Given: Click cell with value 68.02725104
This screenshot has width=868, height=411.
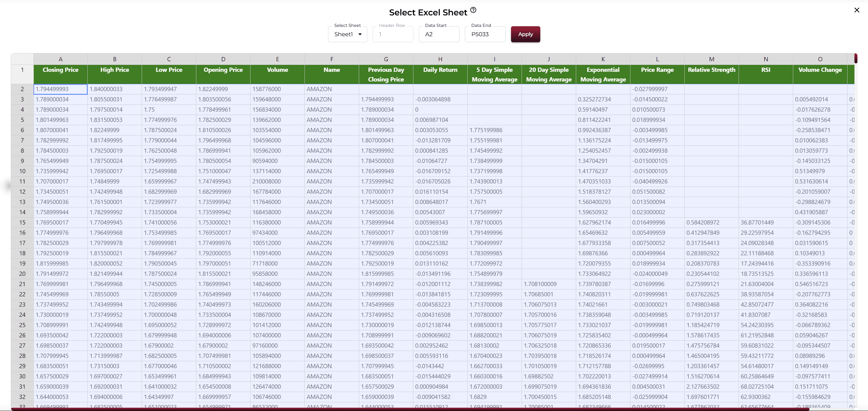Looking at the screenshot, I should pos(766,387).
